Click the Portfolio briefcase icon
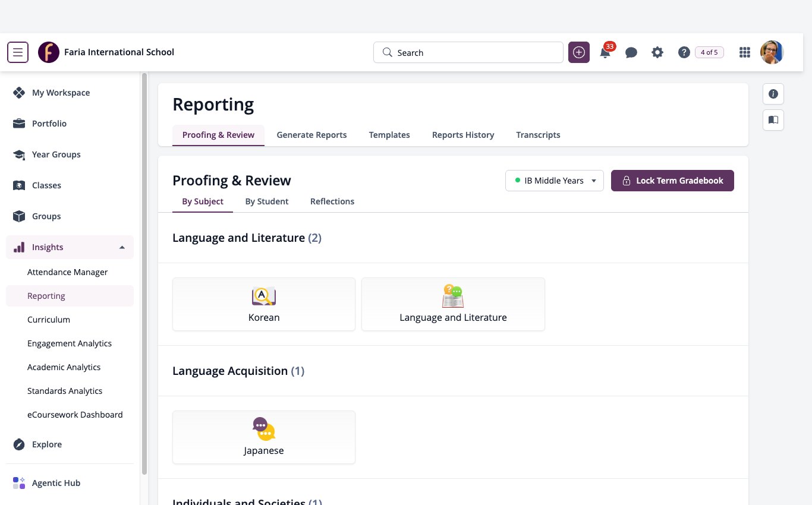Screen dimensions: 812x505 [19, 124]
